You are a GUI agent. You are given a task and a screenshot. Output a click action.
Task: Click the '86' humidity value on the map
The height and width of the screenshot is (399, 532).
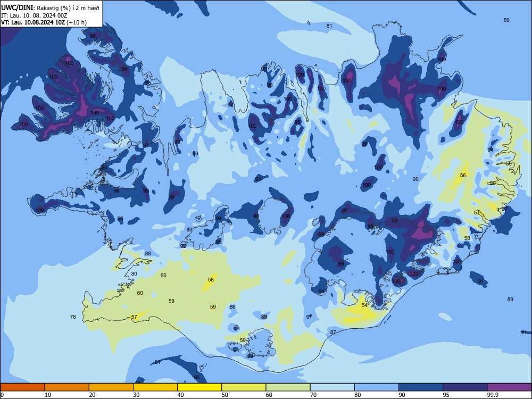[x=232, y=307]
